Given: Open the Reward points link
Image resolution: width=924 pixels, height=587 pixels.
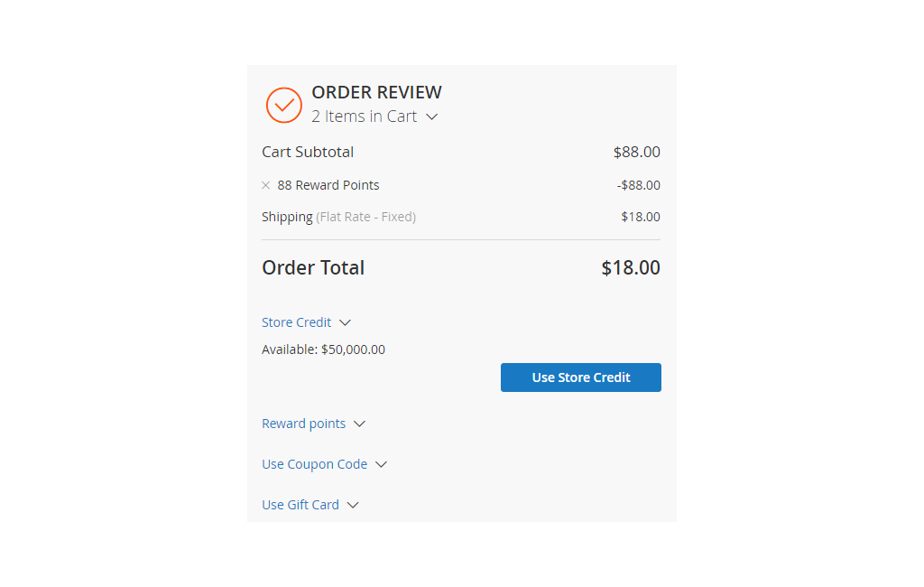Looking at the screenshot, I should (x=303, y=424).
